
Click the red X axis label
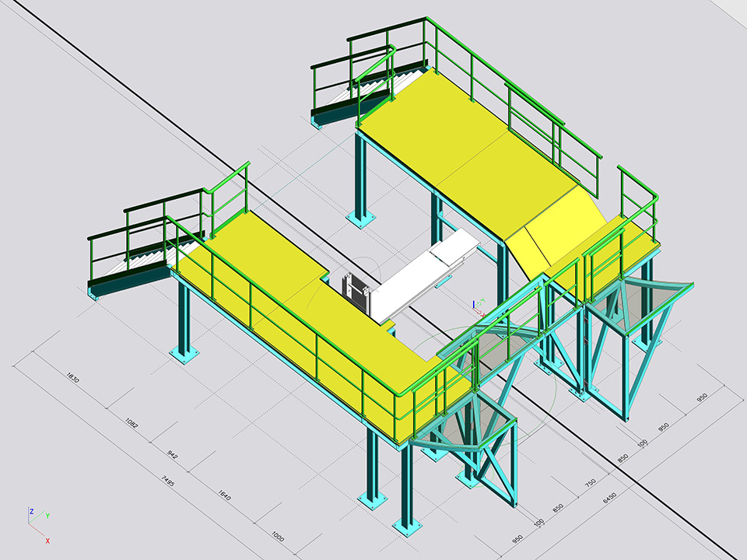(47, 540)
